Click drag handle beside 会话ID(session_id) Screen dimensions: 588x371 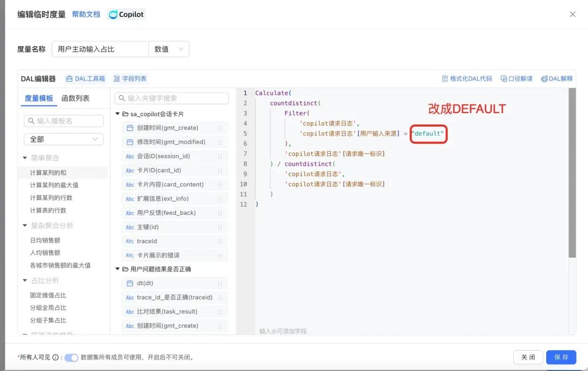220,156
